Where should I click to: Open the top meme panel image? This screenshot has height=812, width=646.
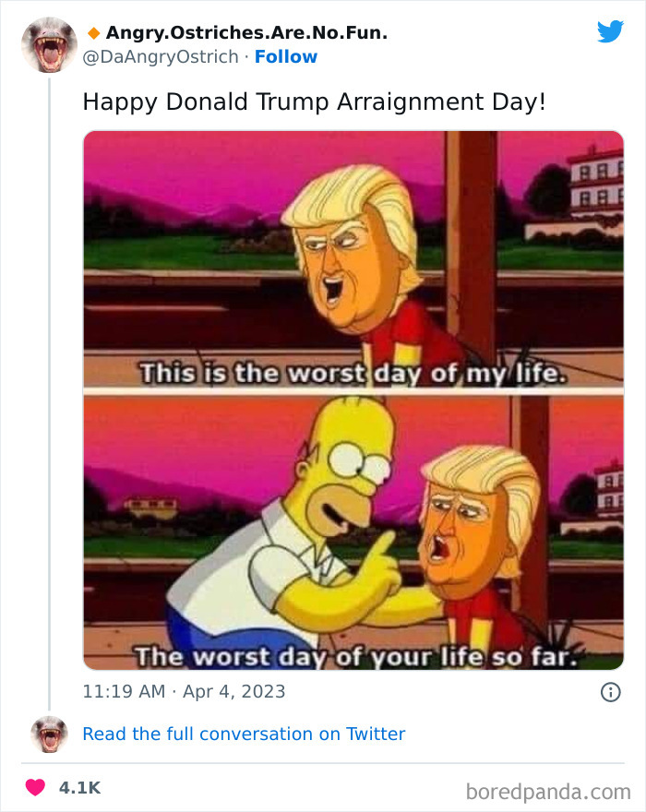coord(353,259)
